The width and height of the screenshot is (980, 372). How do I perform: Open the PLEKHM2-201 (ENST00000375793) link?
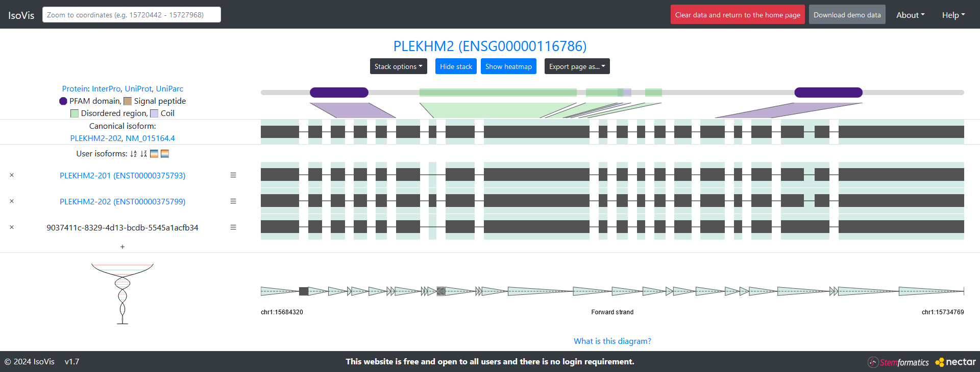coord(122,175)
